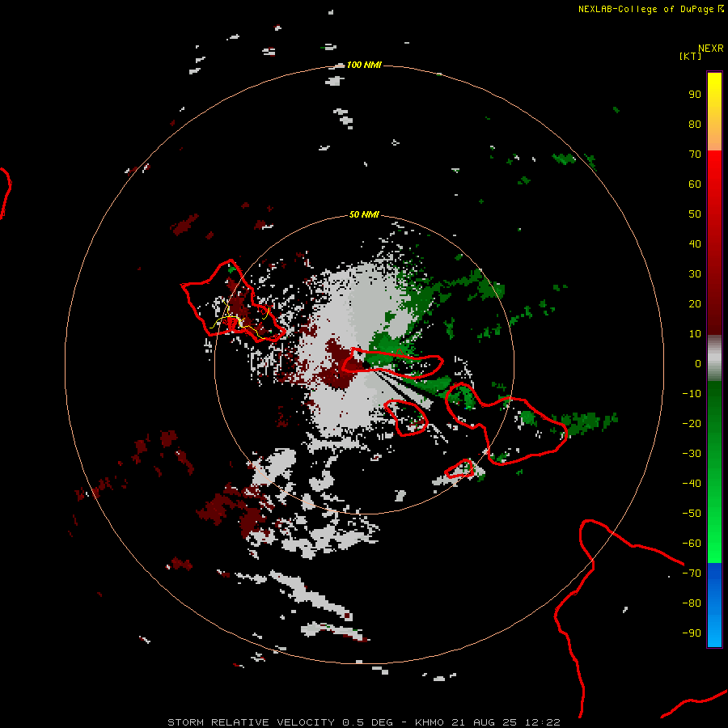Click the -90 value on the velocity scale
This screenshot has height=728, width=728.
tap(692, 633)
